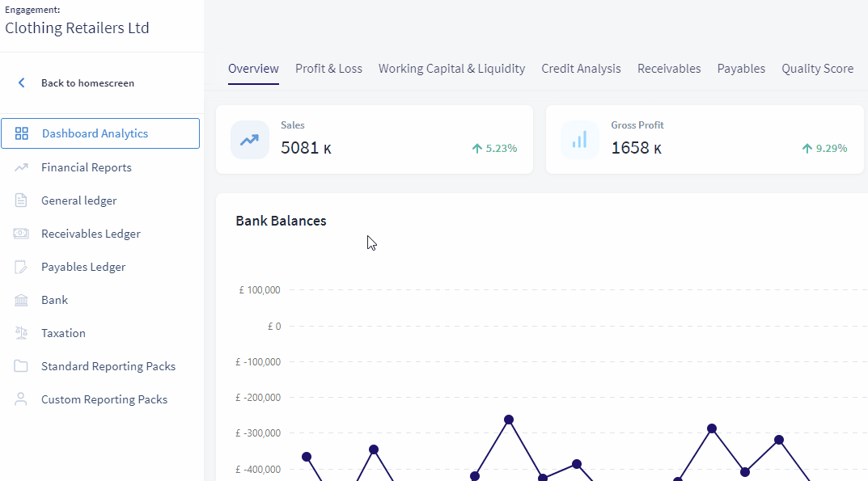Open Standard Reporting Packs
This screenshot has height=481, width=868.
(x=108, y=366)
